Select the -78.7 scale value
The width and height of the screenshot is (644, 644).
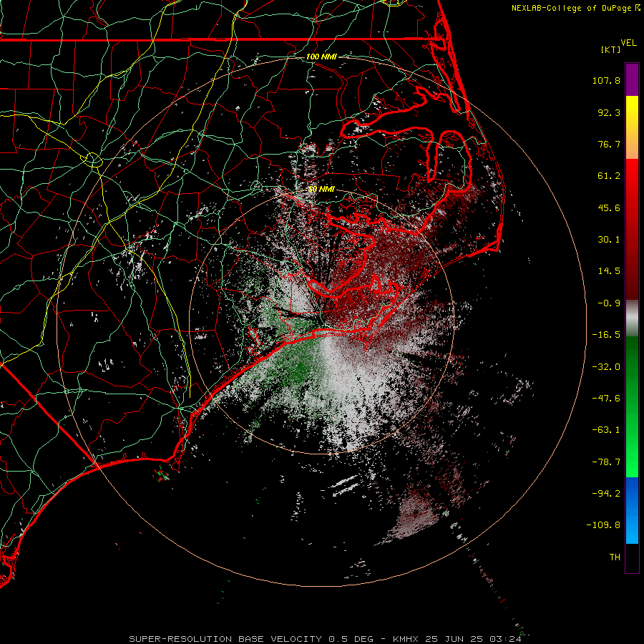(606, 462)
